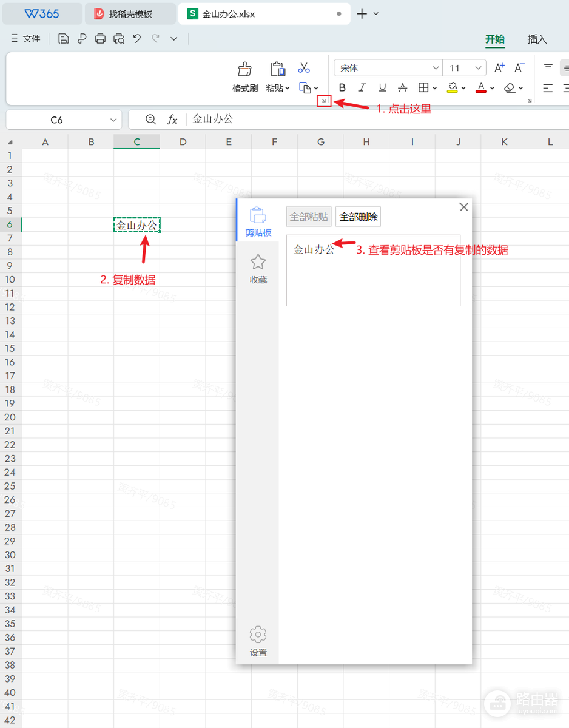This screenshot has height=728, width=569.
Task: Expand the borders dropdown arrow
Action: click(x=434, y=88)
